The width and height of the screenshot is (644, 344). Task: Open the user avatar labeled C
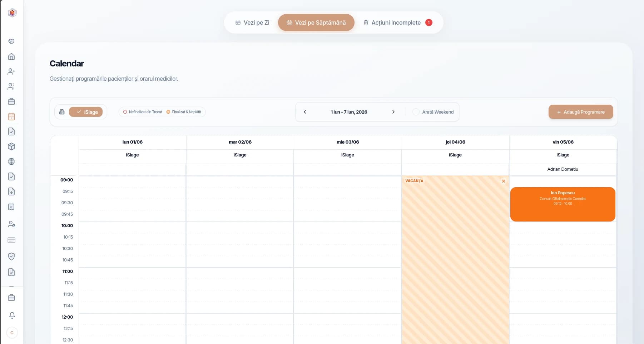pos(12,333)
